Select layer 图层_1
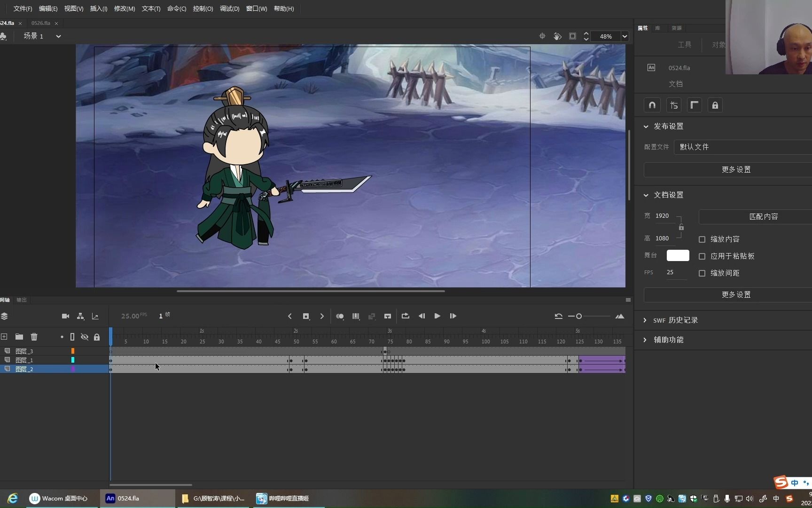Viewport: 812px width, 508px height. coord(24,360)
